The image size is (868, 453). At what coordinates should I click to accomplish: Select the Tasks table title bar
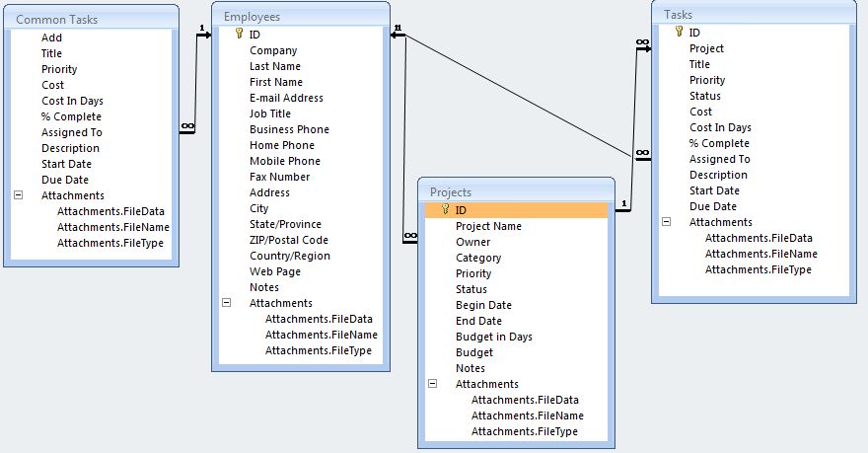(754, 15)
